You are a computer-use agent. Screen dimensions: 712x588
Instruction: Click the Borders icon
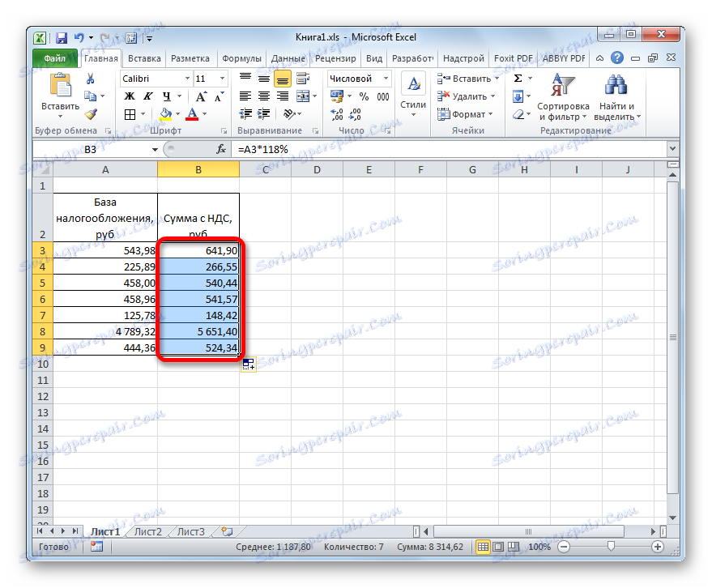click(130, 114)
